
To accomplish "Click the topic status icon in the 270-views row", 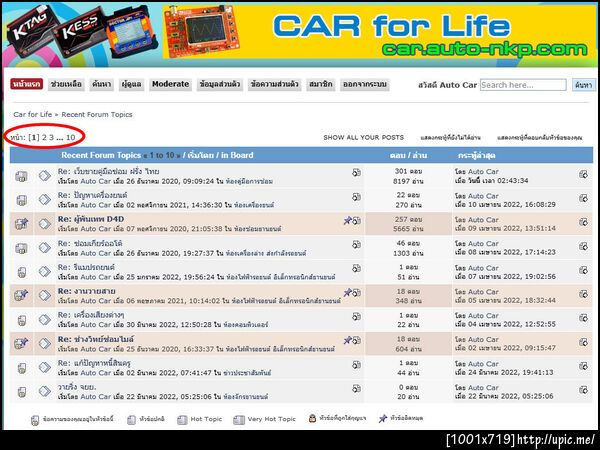I will click(22, 200).
